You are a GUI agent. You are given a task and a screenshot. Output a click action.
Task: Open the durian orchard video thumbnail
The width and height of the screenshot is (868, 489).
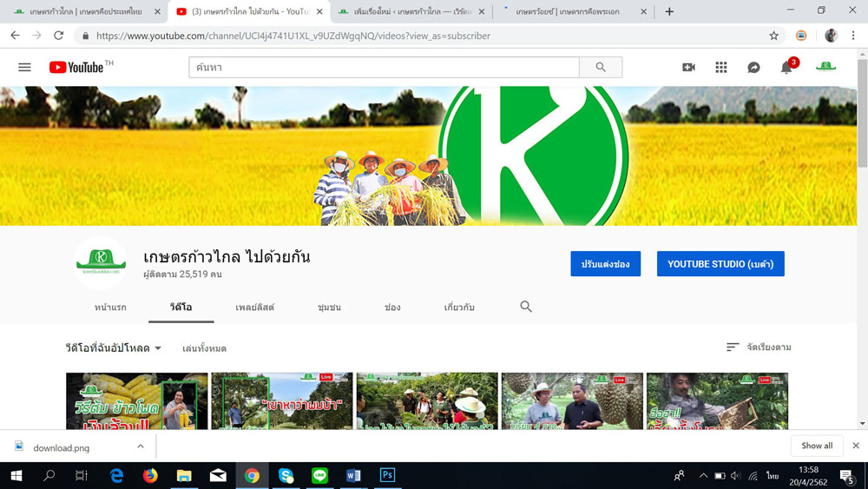572,401
